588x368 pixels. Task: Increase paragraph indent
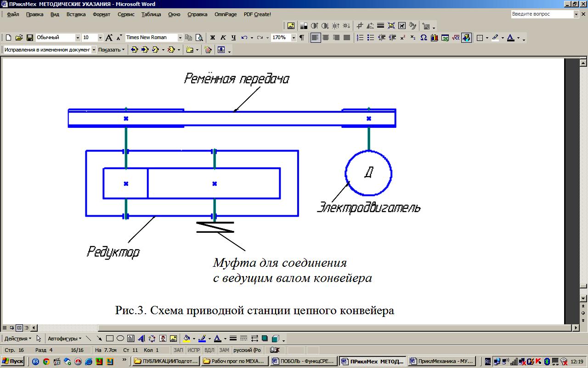tap(392, 38)
